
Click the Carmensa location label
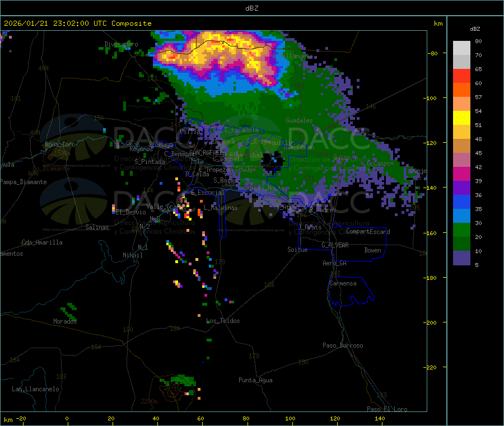pos(343,283)
